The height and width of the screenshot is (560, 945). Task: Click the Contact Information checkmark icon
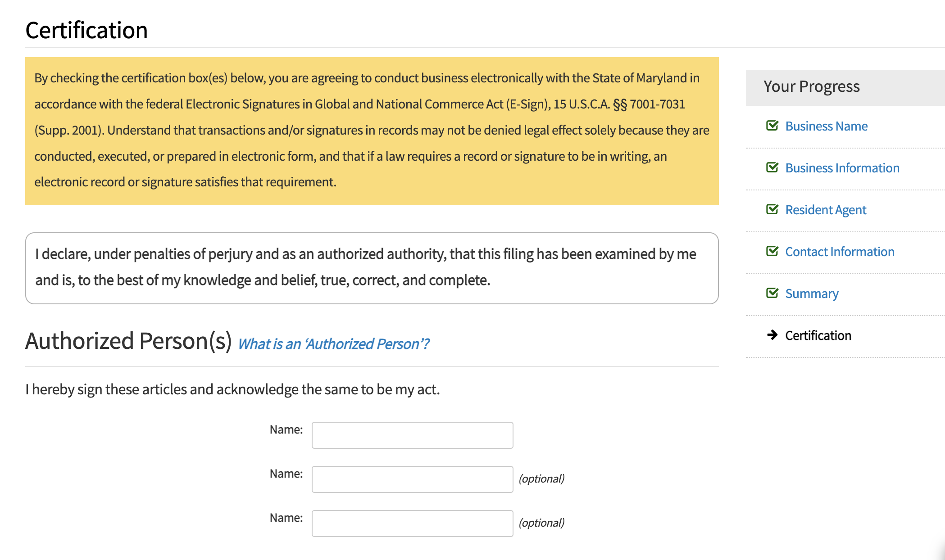tap(772, 251)
